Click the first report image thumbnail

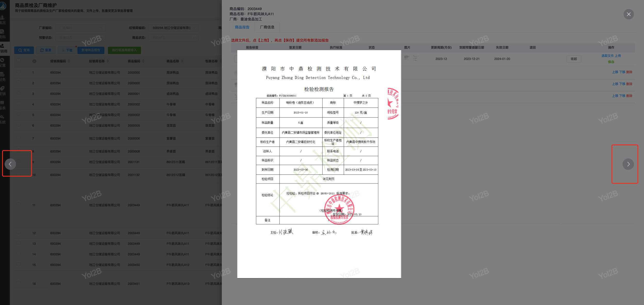(x=407, y=58)
